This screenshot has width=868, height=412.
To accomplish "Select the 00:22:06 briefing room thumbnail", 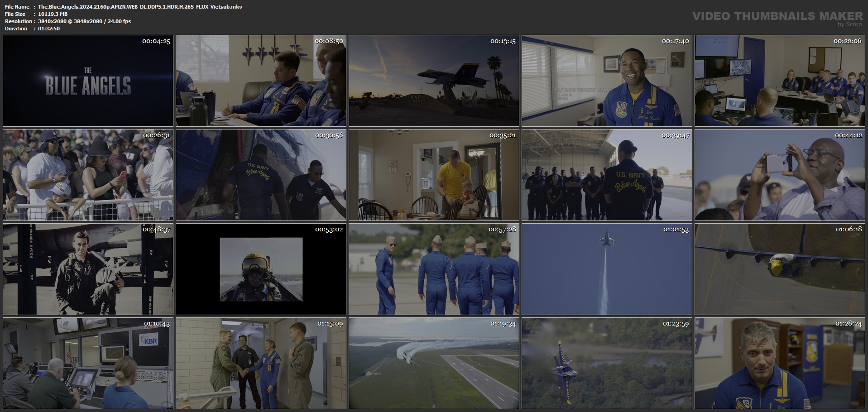I will click(780, 81).
